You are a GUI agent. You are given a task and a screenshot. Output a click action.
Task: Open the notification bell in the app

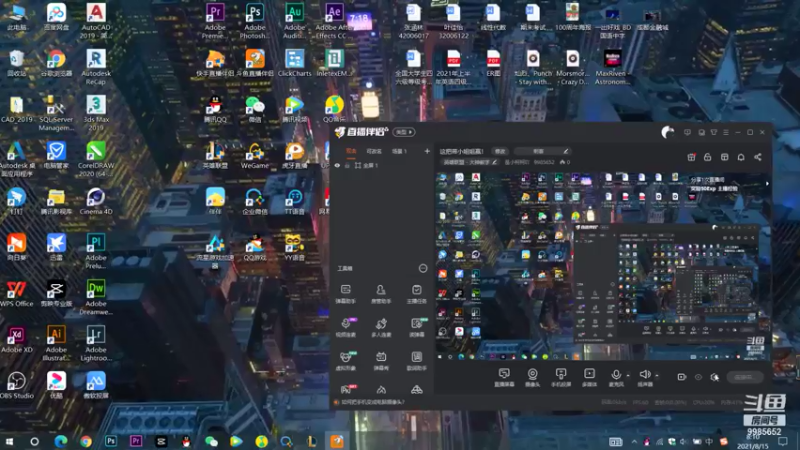[741, 157]
